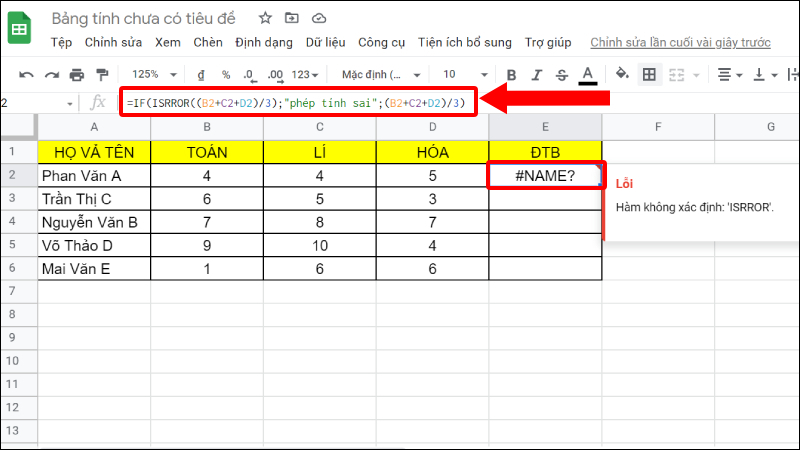Select the paint format roller icon
800x450 pixels.
tap(103, 75)
